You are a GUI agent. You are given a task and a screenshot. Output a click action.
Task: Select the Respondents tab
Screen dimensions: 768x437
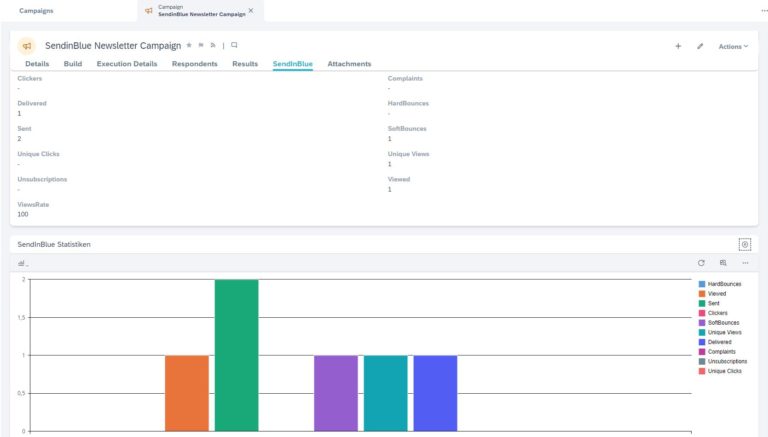pyautogui.click(x=194, y=64)
